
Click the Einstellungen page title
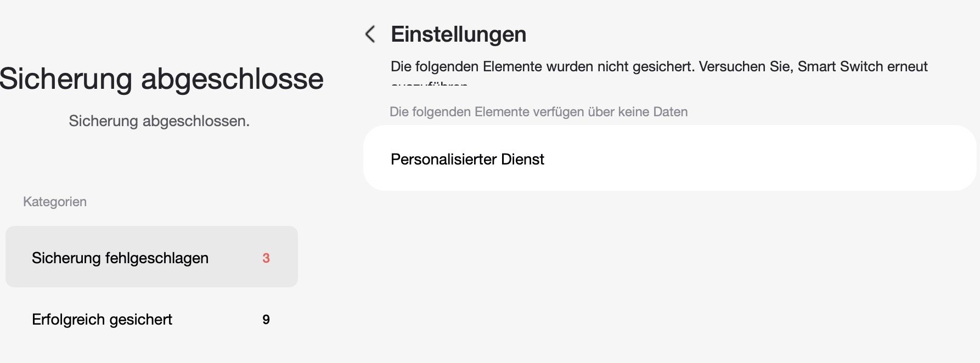point(458,34)
